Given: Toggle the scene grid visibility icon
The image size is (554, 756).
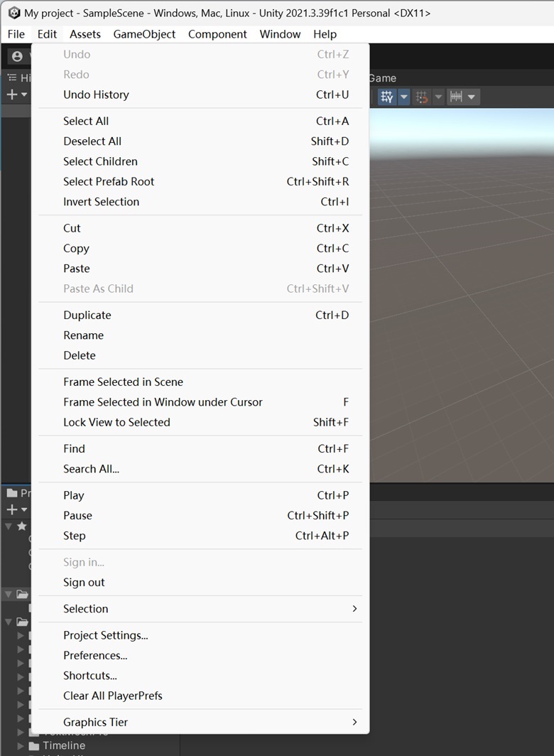Looking at the screenshot, I should pos(386,97).
